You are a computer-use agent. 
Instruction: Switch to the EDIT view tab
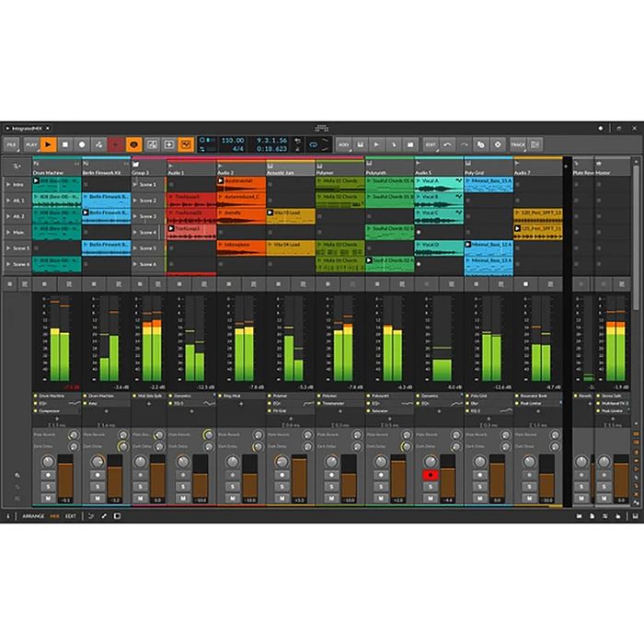click(x=70, y=516)
